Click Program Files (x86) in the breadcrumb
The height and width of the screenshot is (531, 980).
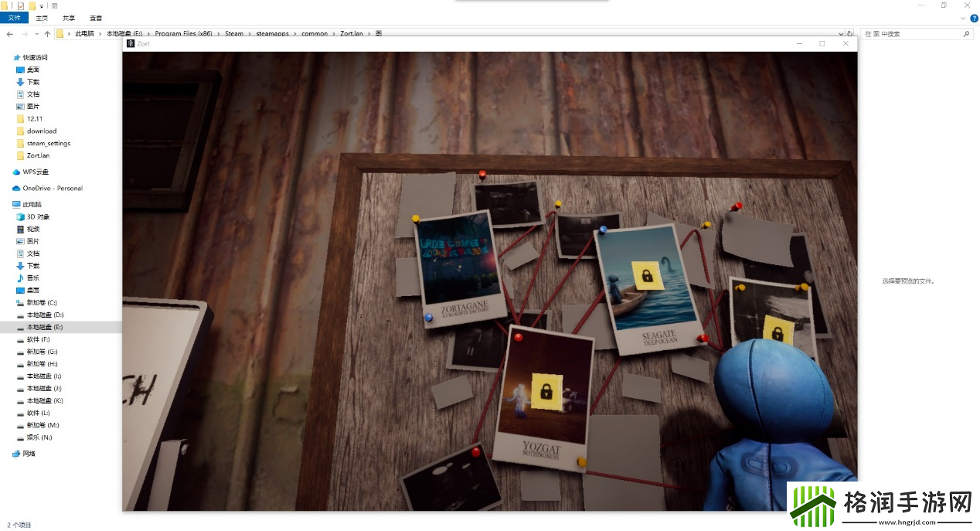184,34
